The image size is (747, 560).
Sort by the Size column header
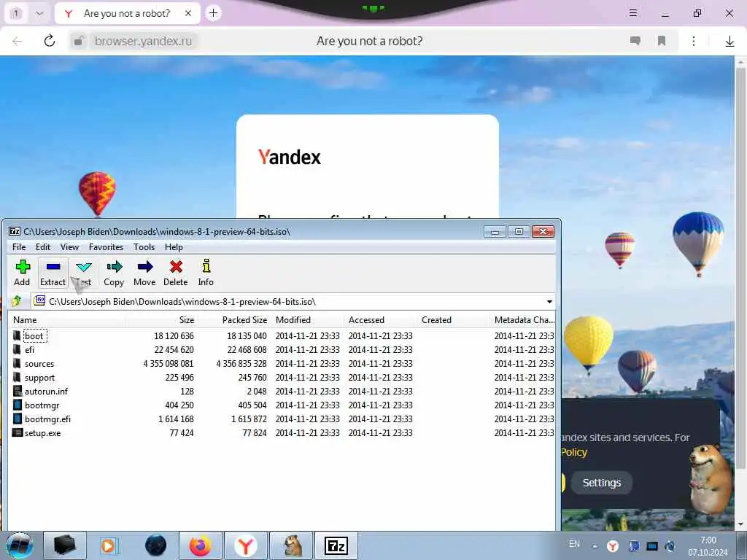click(x=161, y=320)
